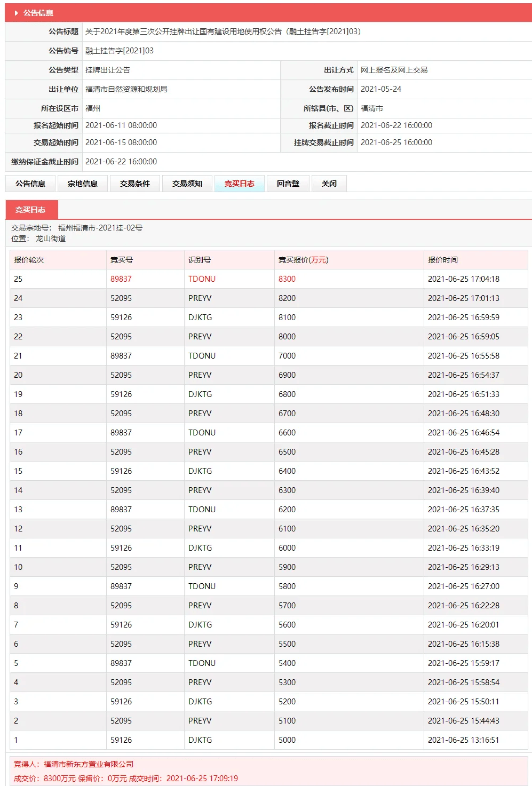
Task: Switch to the 宗地信息 tab
Action: [x=82, y=183]
